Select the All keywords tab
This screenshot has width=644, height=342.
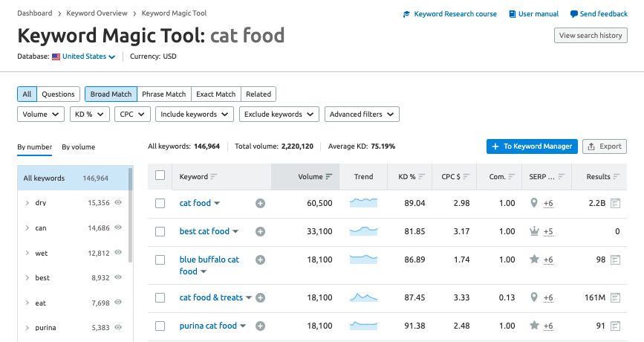click(x=27, y=94)
